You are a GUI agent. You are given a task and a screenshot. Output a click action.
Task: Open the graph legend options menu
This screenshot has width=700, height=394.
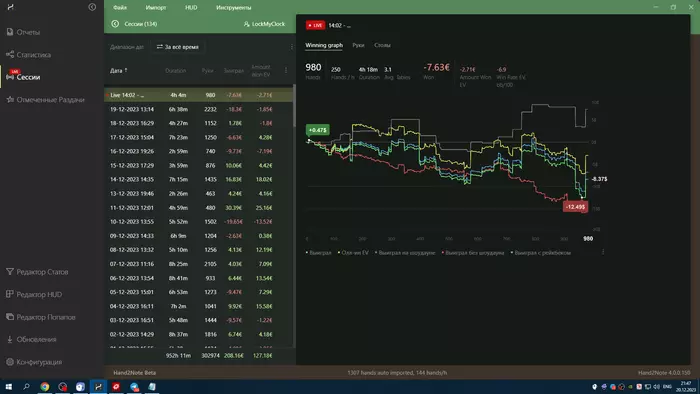(603, 252)
